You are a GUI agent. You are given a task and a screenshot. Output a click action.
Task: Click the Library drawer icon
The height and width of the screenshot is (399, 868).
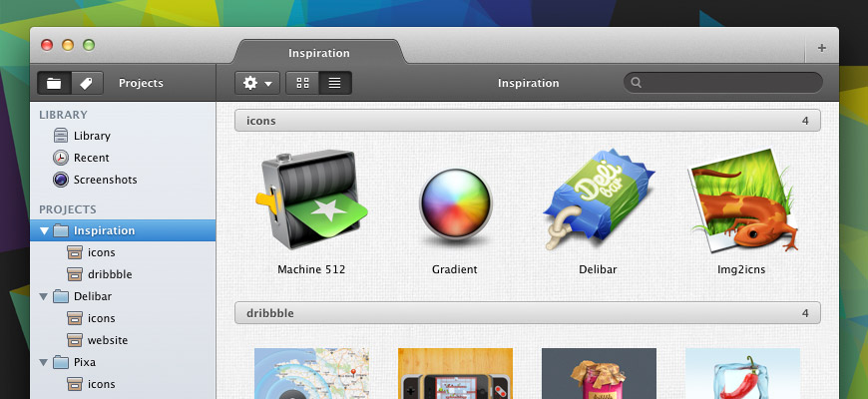[61, 136]
